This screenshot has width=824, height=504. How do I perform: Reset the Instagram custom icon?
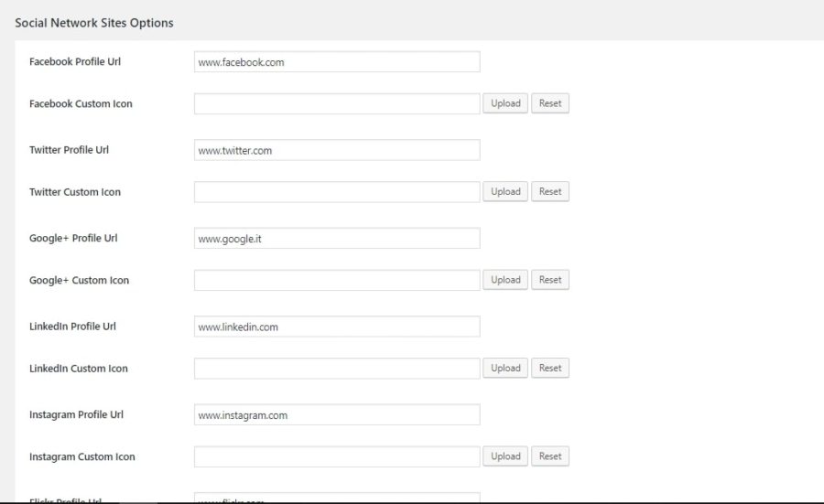click(x=550, y=456)
